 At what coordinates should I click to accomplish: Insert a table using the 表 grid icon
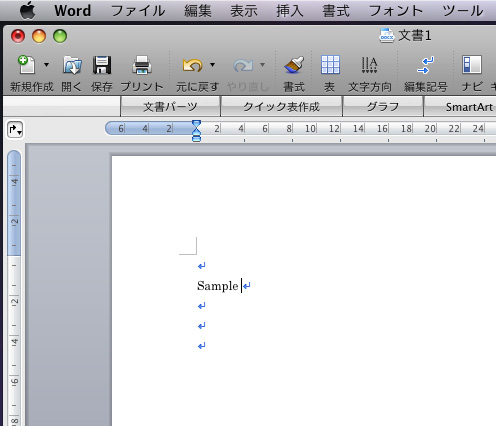click(330, 65)
